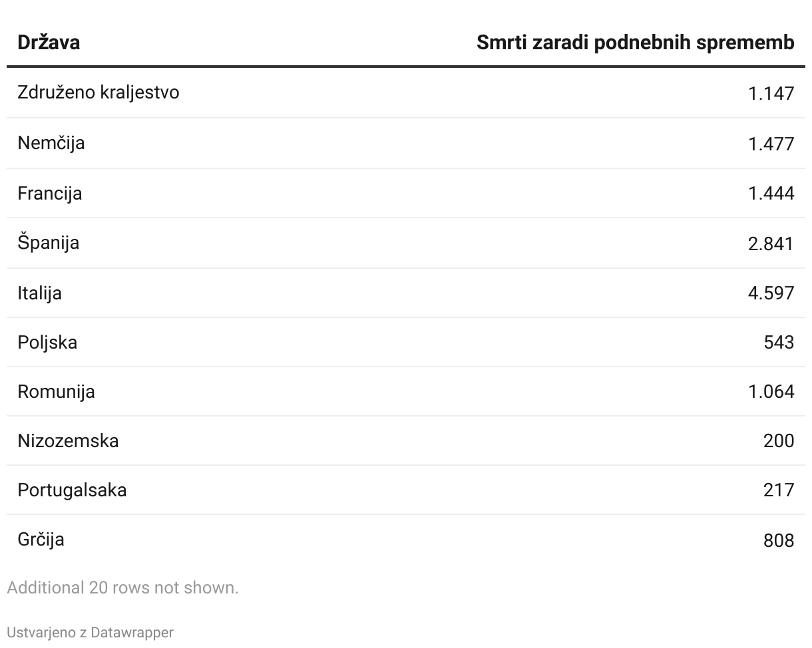Viewport: 812px width, 648px height.
Task: Select the Grčija country cell
Action: 41,539
